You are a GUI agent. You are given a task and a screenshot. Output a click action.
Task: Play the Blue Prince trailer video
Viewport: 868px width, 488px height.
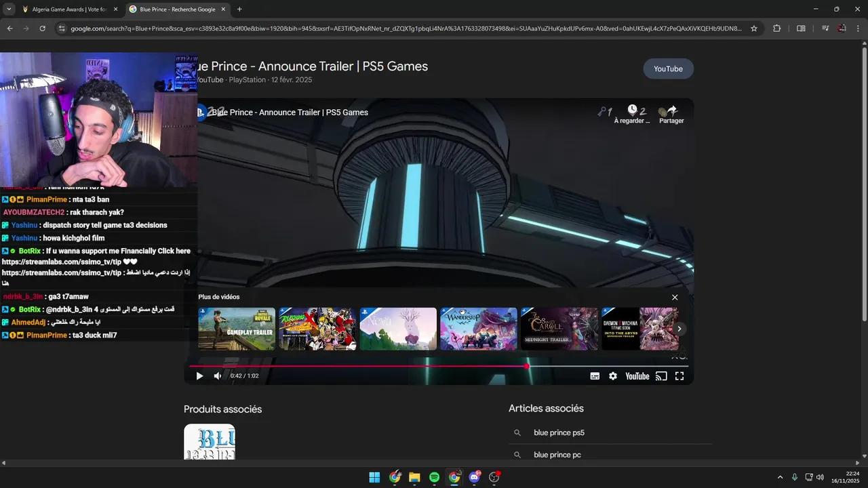(x=199, y=376)
